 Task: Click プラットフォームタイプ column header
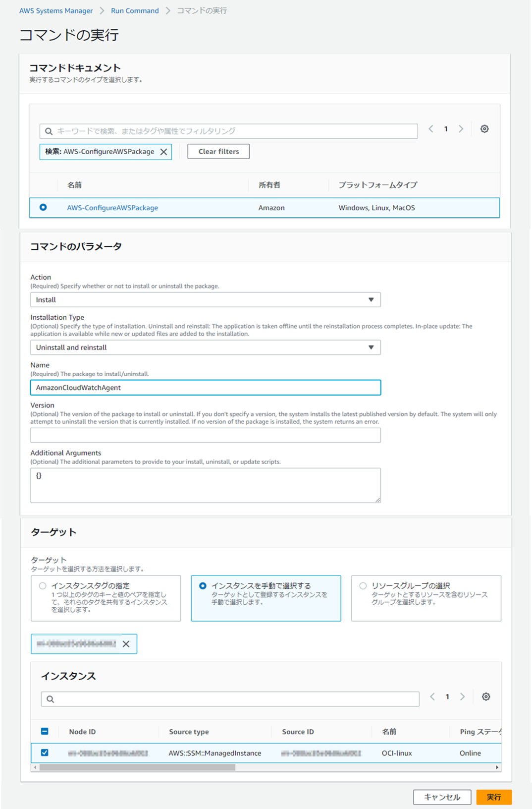[378, 185]
